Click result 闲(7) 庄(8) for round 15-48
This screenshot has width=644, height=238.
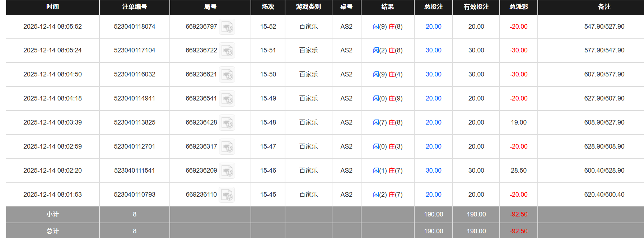click(387, 122)
